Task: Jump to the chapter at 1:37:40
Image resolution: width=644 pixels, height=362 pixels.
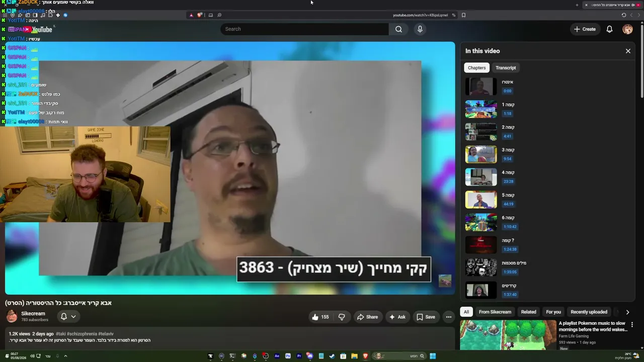Action: (510, 295)
